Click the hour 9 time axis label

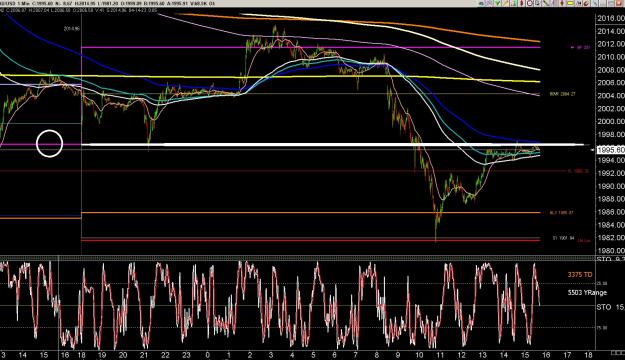[398, 355]
